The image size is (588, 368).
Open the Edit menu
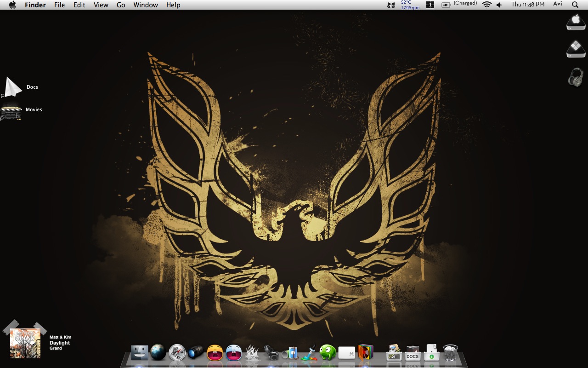79,5
